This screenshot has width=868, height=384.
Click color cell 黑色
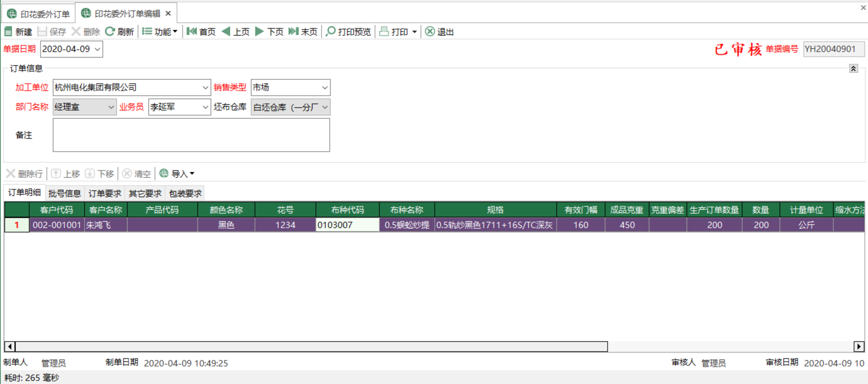coord(226,225)
